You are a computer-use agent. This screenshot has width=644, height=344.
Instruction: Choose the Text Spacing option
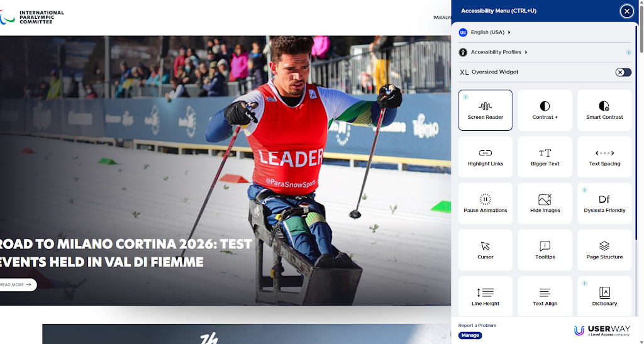[604, 157]
